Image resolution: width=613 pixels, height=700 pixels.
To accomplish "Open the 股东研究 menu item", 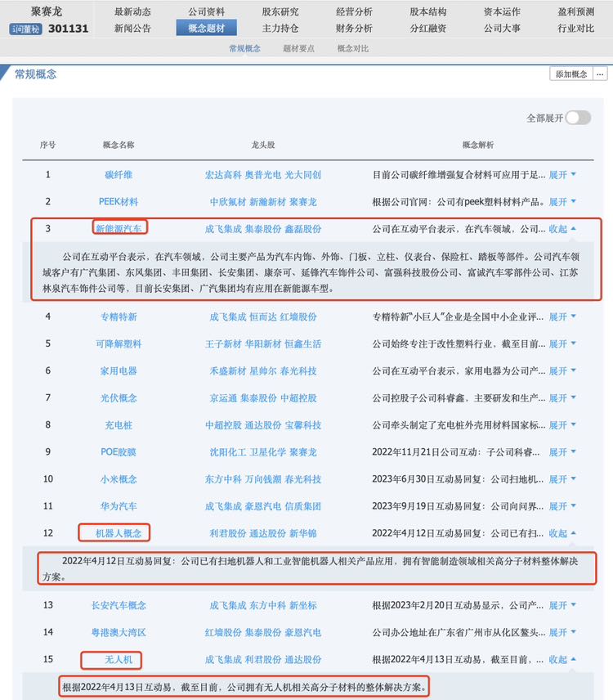I will pyautogui.click(x=280, y=11).
